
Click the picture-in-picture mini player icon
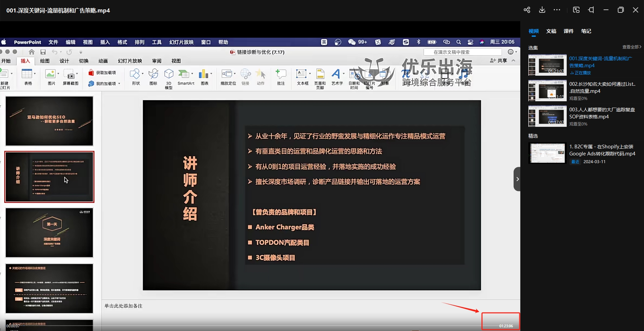click(x=576, y=10)
